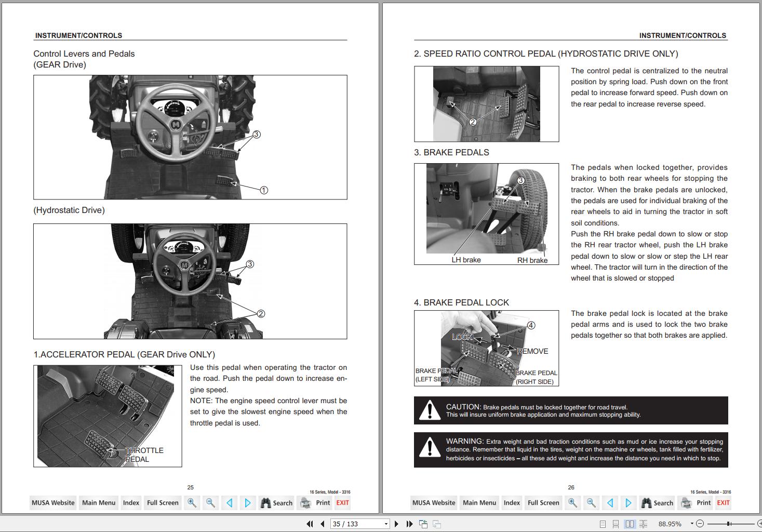Image resolution: width=762 pixels, height=532 pixels.
Task: Go to next page in status bar
Action: point(397,524)
